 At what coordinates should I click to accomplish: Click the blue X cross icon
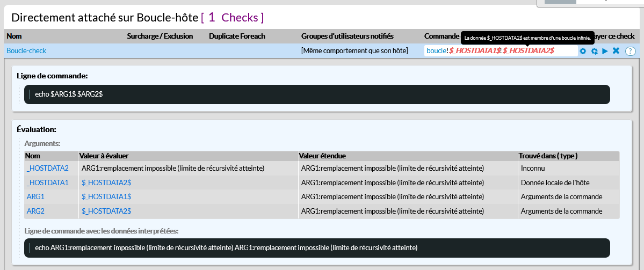(616, 51)
